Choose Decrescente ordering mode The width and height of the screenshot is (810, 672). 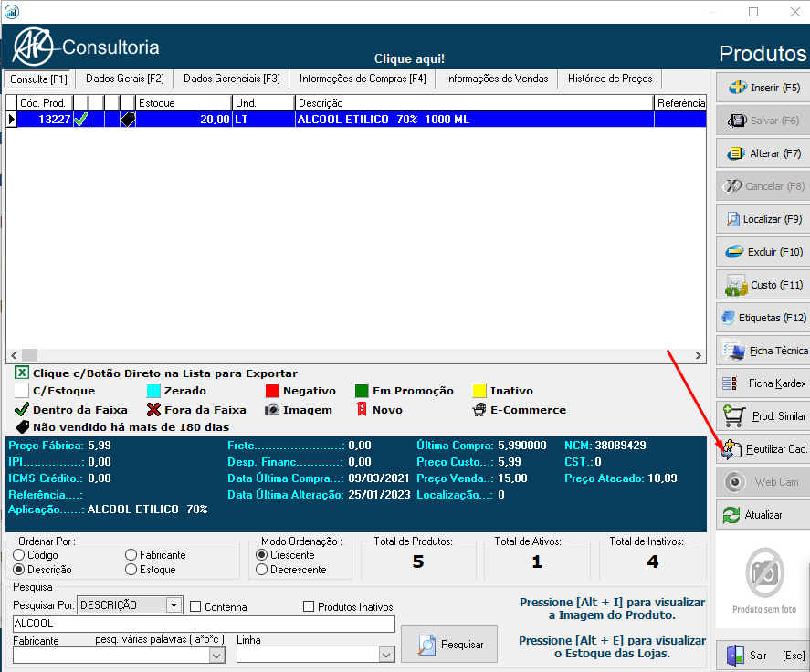pyautogui.click(x=262, y=569)
